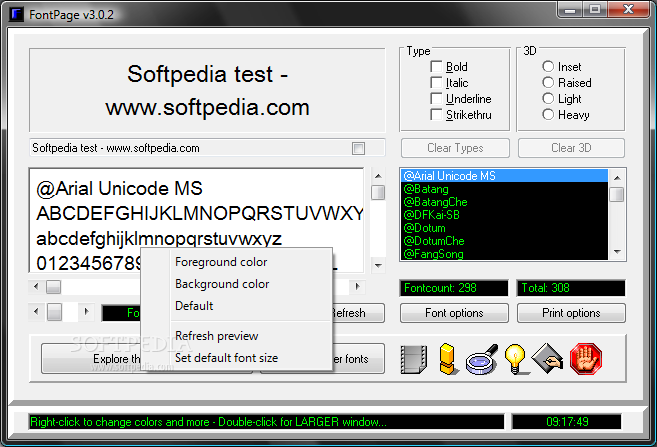Select @Dotum in font list

504,228
